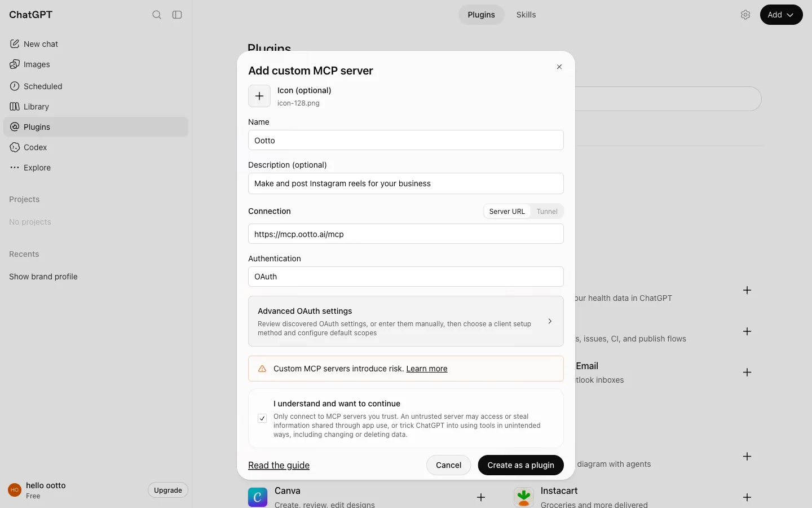Image resolution: width=812 pixels, height=508 pixels.
Task: Click Explore in the sidebar
Action: coord(96,168)
